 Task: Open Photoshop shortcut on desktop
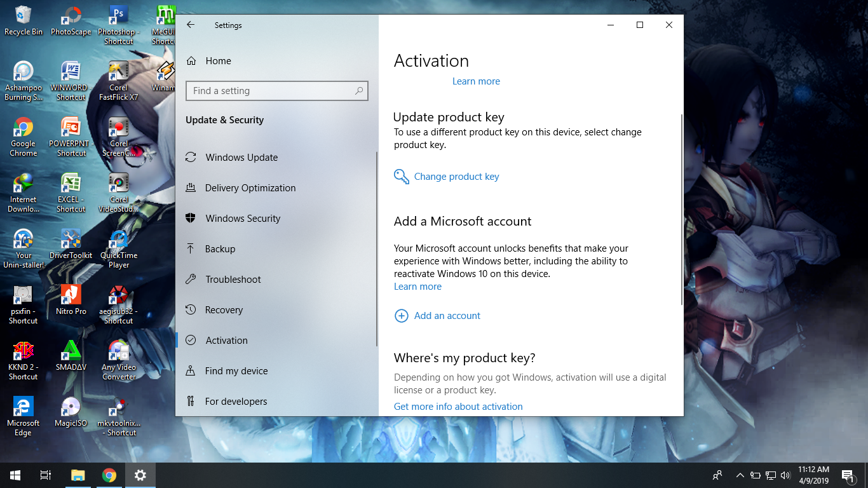tap(119, 25)
